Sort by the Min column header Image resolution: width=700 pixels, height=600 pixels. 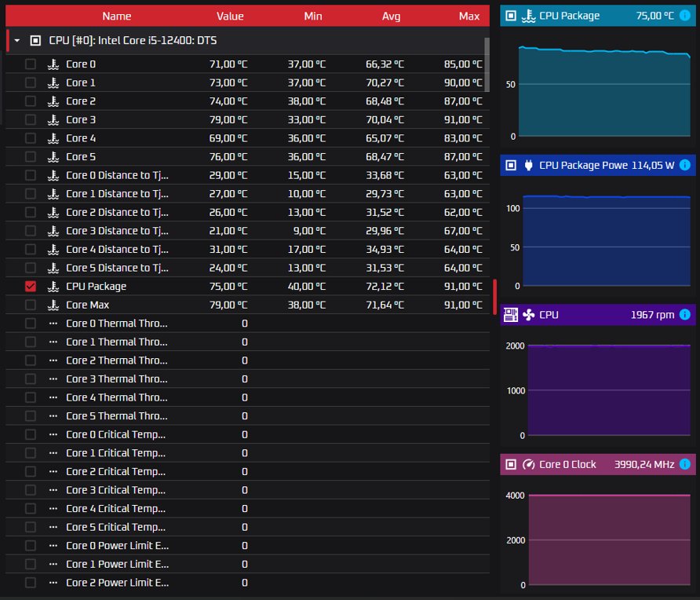pyautogui.click(x=313, y=16)
